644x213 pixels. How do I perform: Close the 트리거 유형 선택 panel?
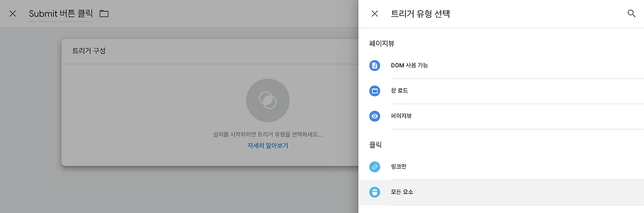pos(374,14)
